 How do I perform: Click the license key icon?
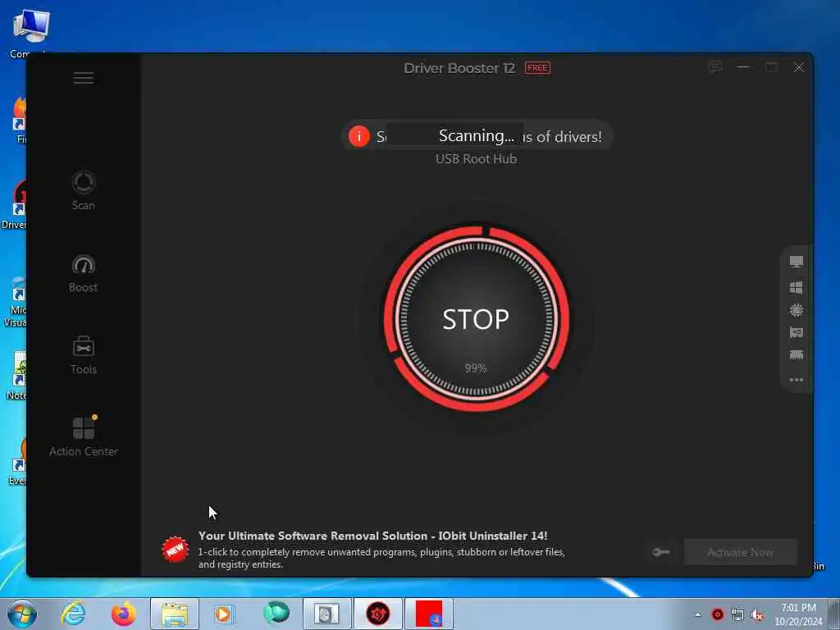pos(661,552)
